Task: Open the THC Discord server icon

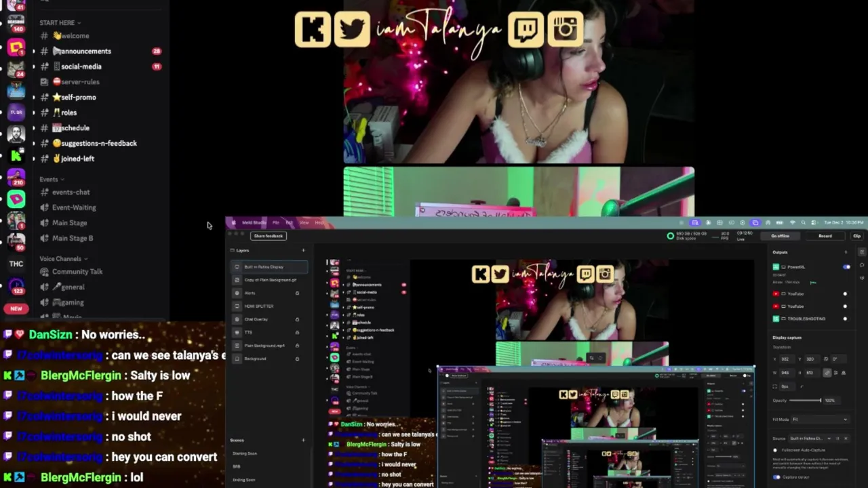Action: (16, 264)
